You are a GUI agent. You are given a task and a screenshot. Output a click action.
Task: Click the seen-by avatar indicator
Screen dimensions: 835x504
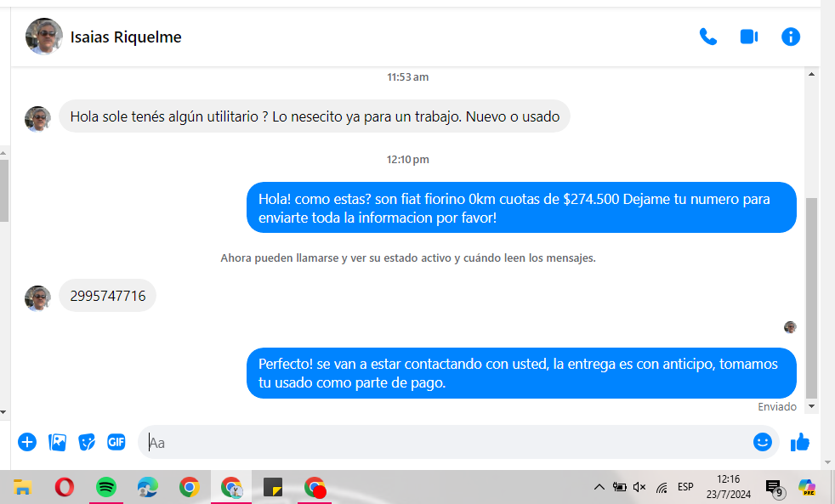790,326
